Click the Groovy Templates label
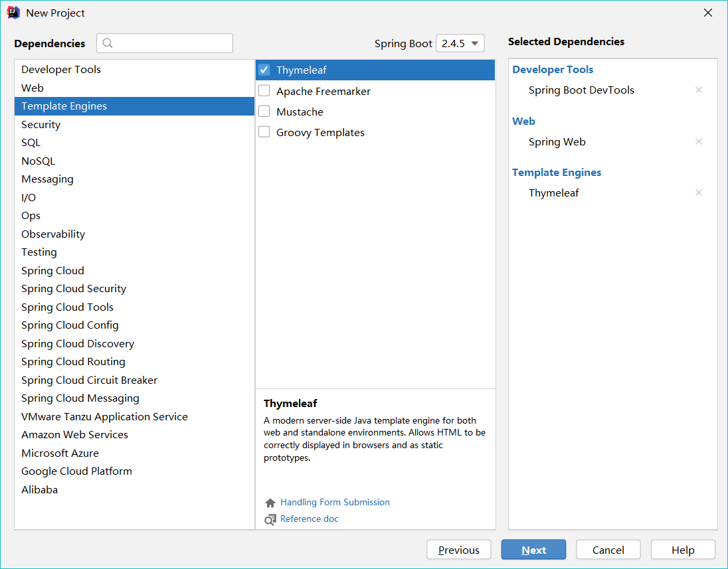 [320, 132]
